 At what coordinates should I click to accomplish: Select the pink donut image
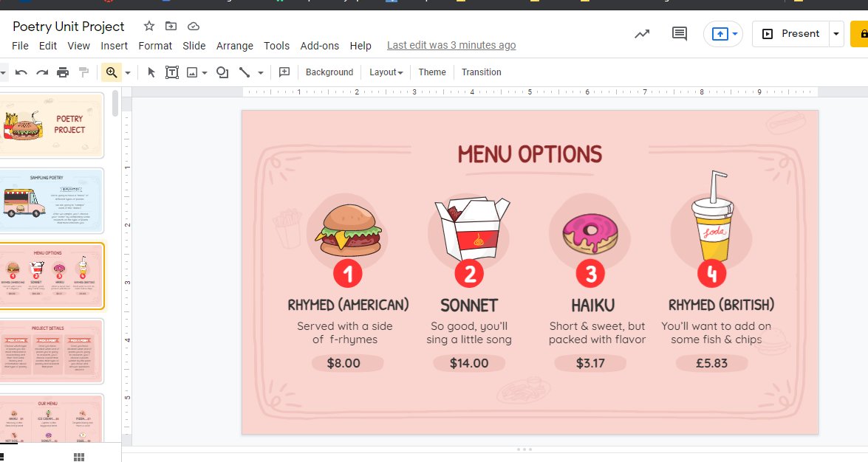click(x=590, y=233)
